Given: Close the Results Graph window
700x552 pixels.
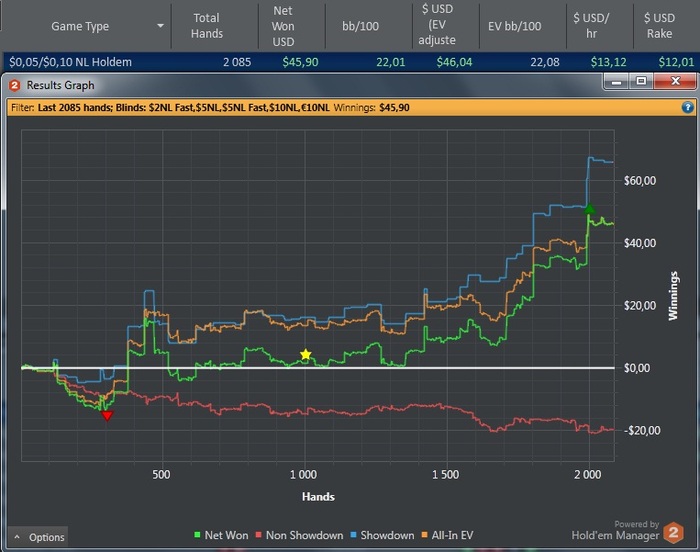Looking at the screenshot, I should [675, 81].
